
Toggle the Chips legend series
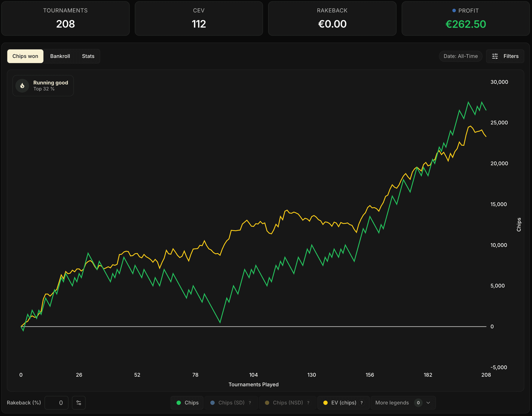[187, 403]
